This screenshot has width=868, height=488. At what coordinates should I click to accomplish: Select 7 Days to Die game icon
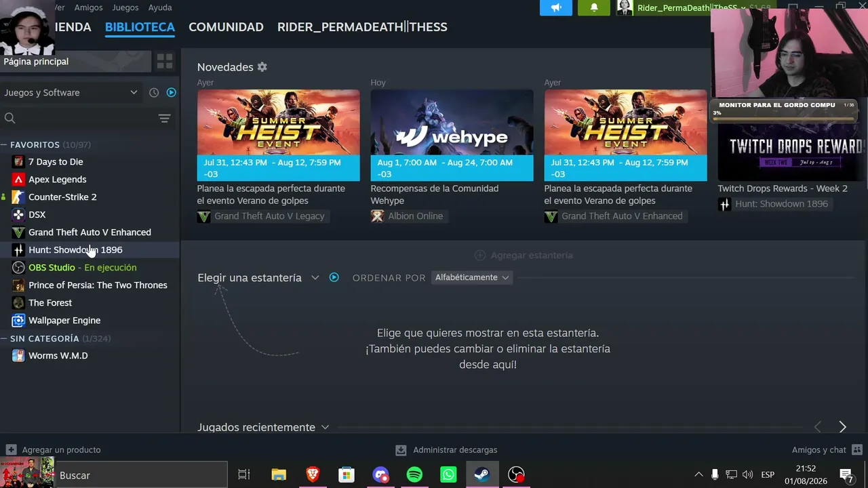tap(18, 162)
